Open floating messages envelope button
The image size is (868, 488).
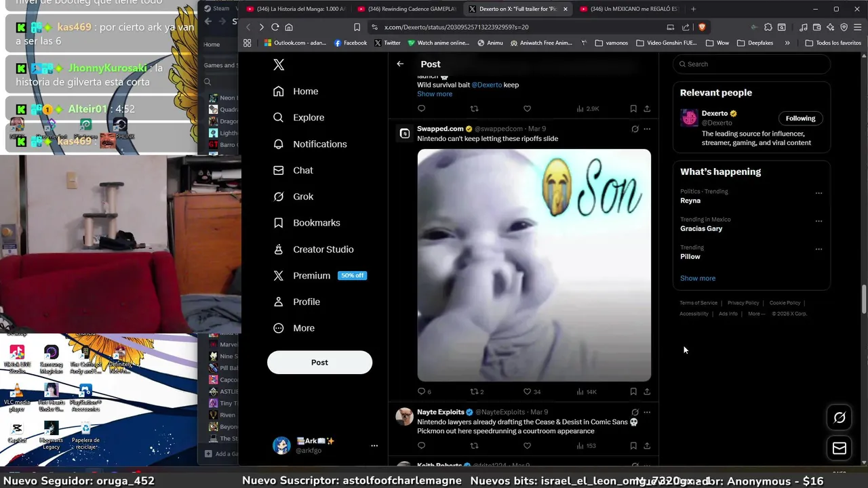pos(840,449)
